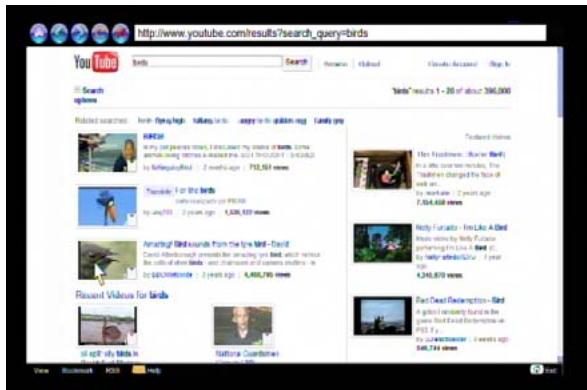Select the 'angry birds golden egg' related search

(x=273, y=121)
